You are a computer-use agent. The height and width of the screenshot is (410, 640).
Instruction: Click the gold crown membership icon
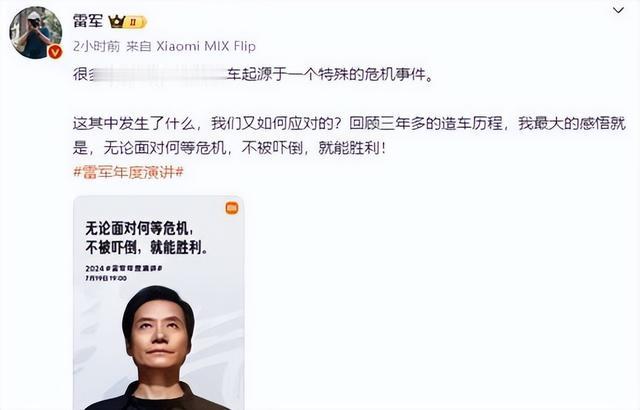(116, 21)
